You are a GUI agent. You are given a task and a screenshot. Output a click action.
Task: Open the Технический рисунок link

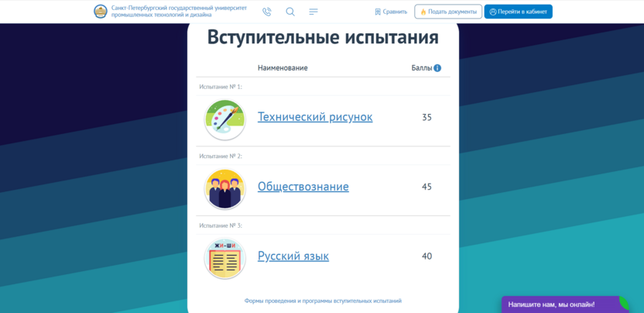315,117
